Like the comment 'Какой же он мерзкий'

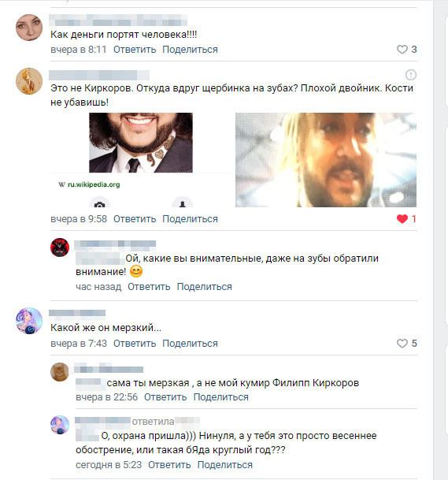click(x=402, y=343)
